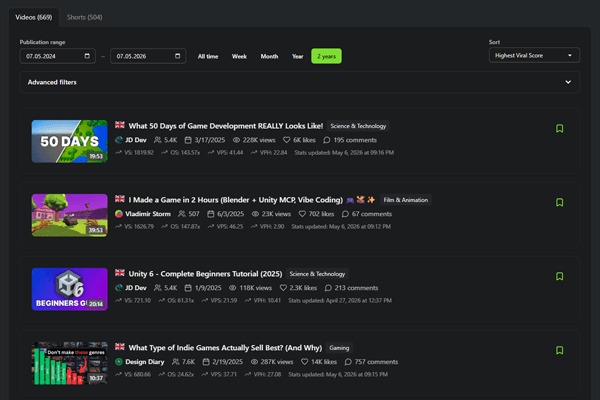Click the 2.3K likes count
The width and height of the screenshot is (600, 400).
pos(303,288)
